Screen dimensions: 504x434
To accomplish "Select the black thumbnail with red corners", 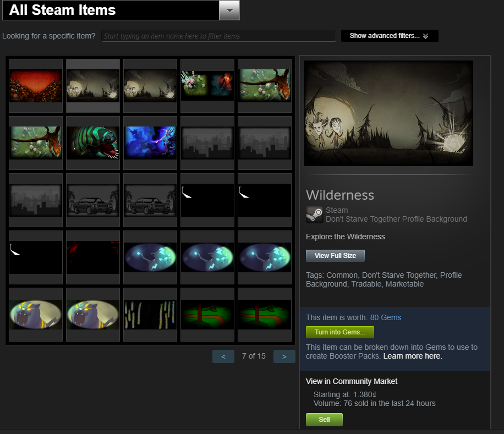I will coord(93,257).
